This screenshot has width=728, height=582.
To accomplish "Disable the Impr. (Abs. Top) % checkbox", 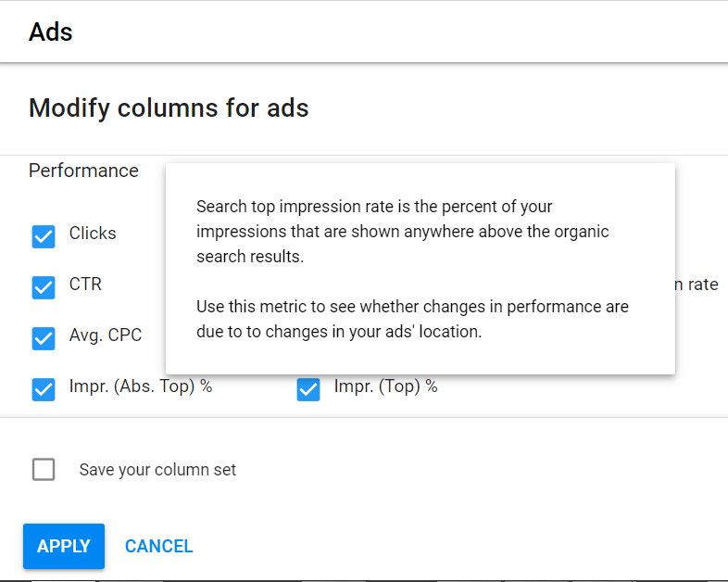I will click(44, 389).
